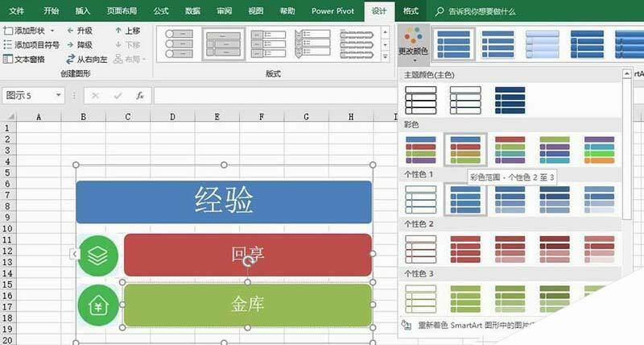Select the first layout thumbnail in 版式 gallery
This screenshot has width=644, height=345.
point(179,44)
